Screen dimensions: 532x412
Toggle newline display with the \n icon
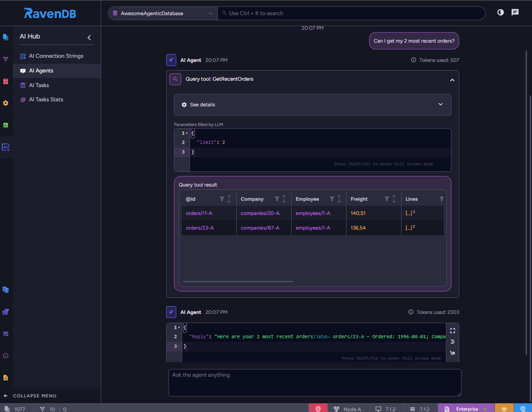click(452, 353)
